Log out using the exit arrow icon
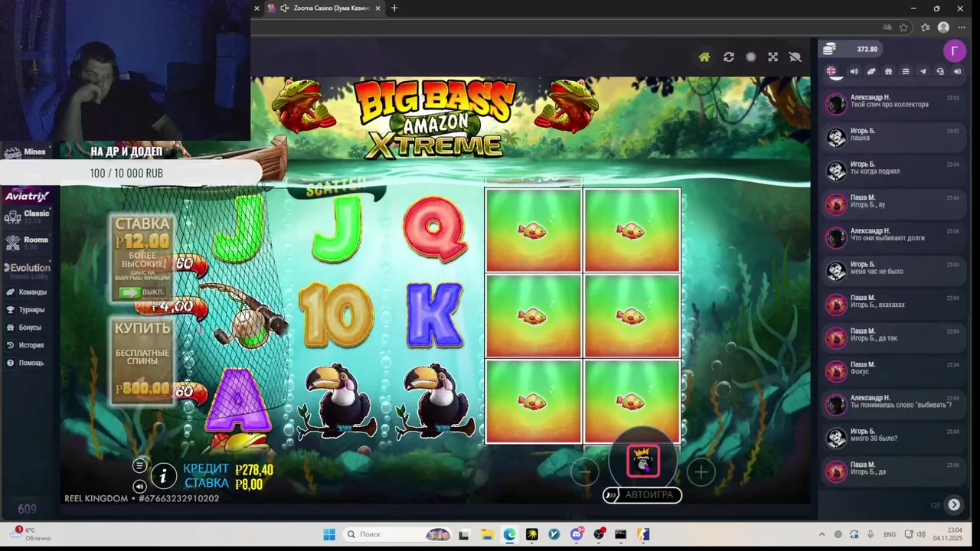The image size is (980, 551). point(957,71)
